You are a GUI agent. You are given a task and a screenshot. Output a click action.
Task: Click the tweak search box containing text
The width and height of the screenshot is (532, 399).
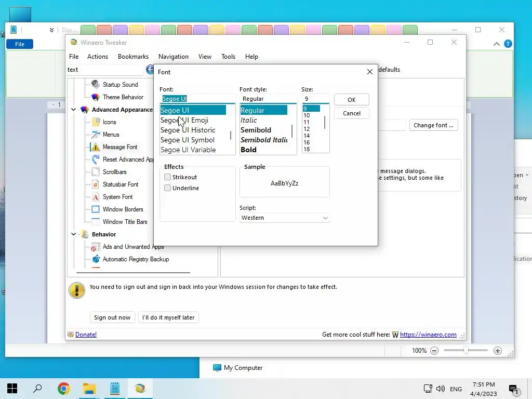[x=105, y=70]
